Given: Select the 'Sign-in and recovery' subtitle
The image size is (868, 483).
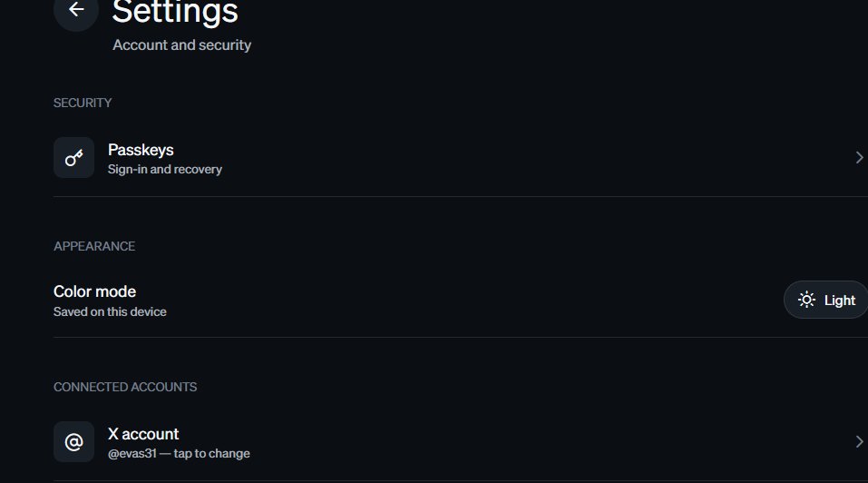Looking at the screenshot, I should click(165, 170).
